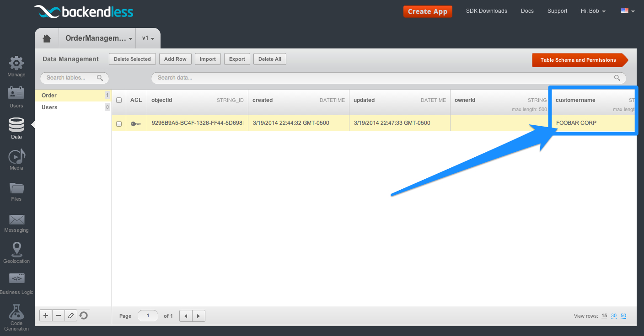Click the Add Row button

[x=175, y=59]
